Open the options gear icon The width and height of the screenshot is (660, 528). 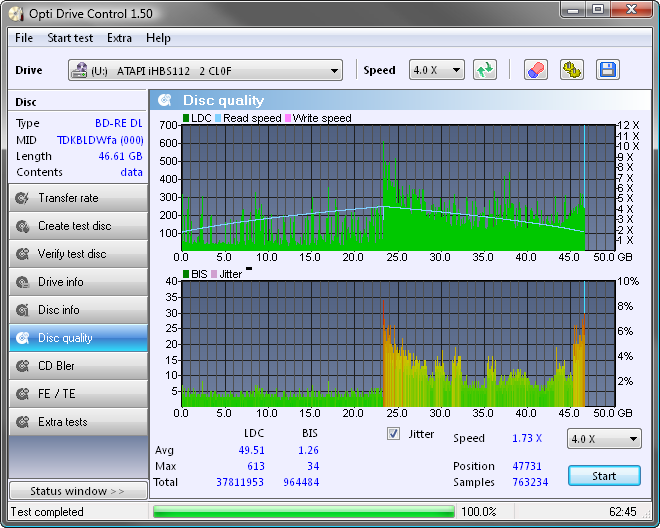(x=572, y=70)
